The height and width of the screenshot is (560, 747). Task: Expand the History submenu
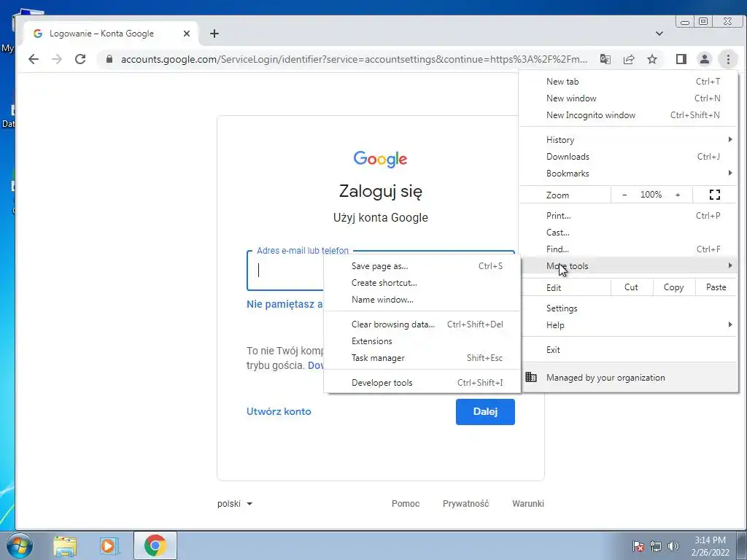point(628,139)
